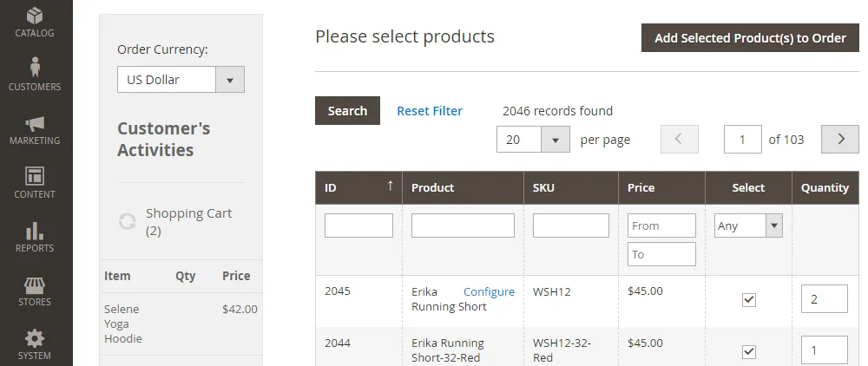Click product name Erika Running Short-32-Red
The width and height of the screenshot is (868, 366).
447,350
